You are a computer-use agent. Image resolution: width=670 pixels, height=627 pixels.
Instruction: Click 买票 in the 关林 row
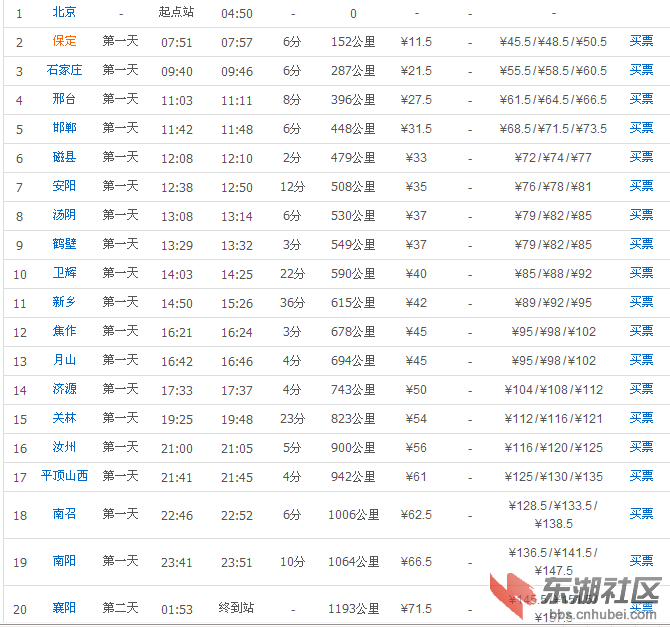click(x=641, y=418)
